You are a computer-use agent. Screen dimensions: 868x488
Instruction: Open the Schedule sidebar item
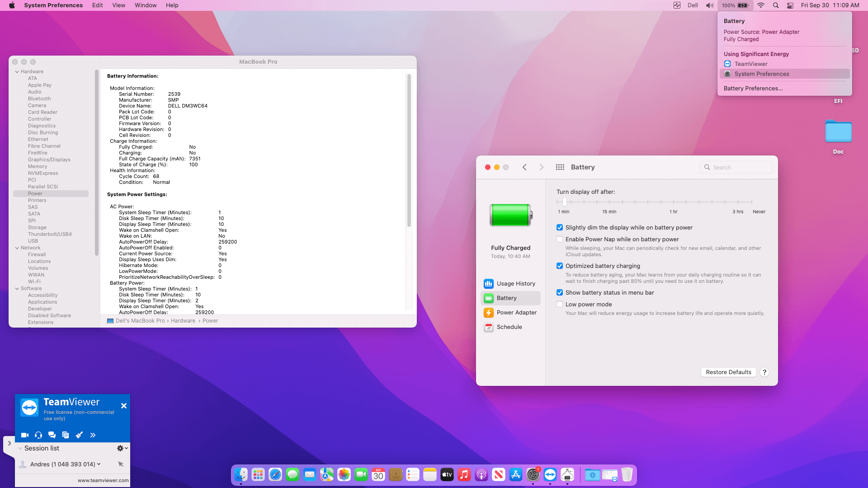(x=509, y=327)
